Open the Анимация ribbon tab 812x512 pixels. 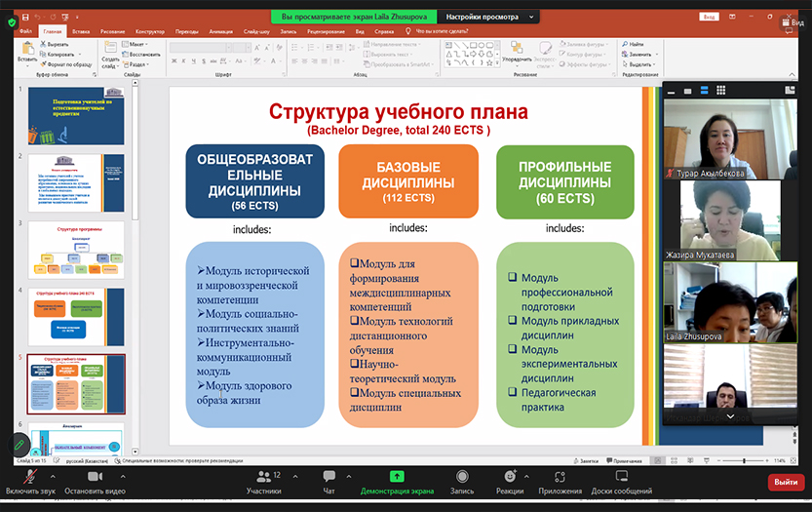click(x=219, y=31)
